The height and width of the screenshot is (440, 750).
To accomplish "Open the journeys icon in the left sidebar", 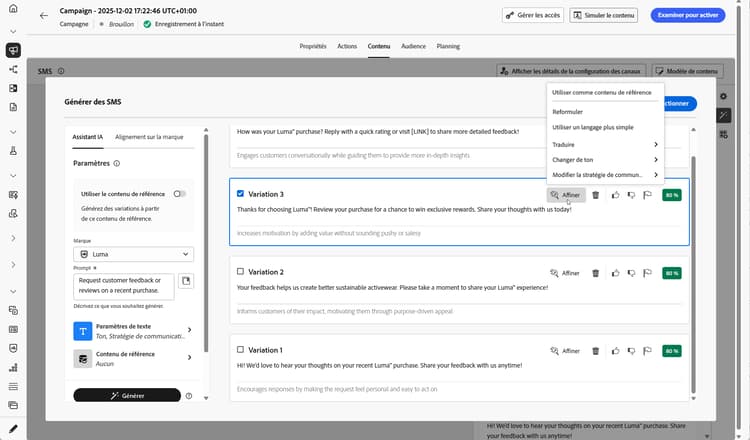I will [x=13, y=69].
